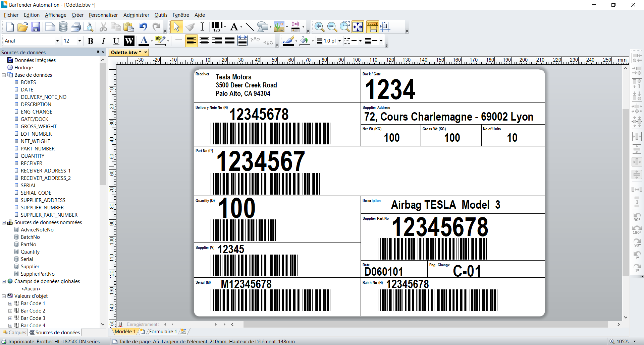Viewport: 644px width, 345px height.
Task: Click the Save diskette icon
Action: (36, 27)
